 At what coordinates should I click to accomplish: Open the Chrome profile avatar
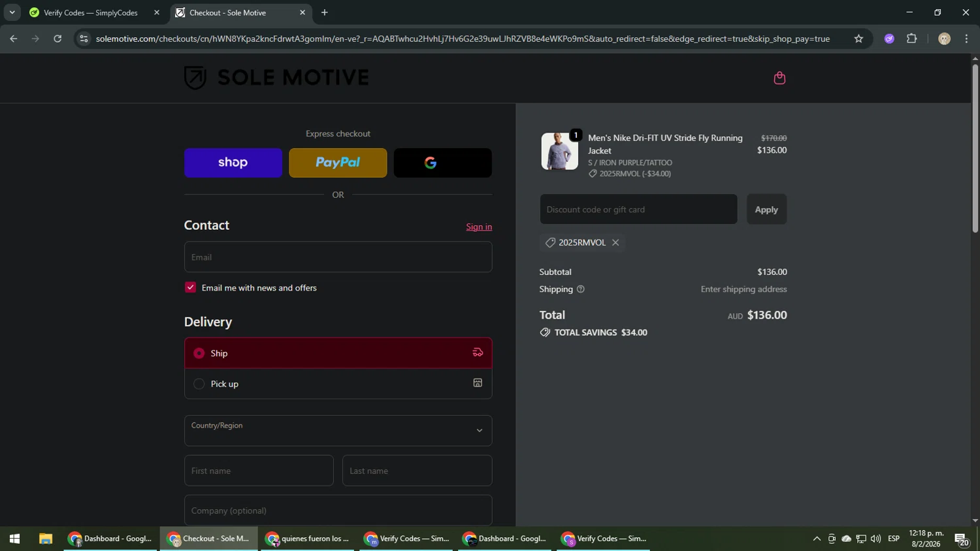click(x=944, y=39)
